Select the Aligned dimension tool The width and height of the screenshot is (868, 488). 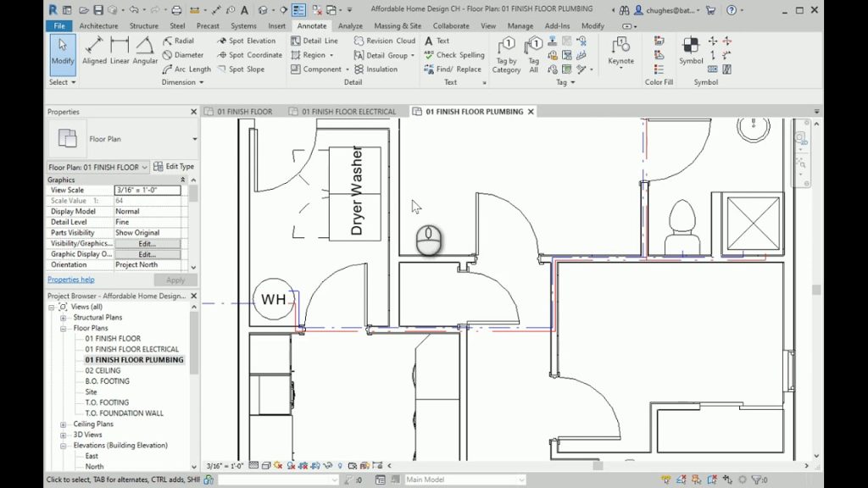(x=95, y=53)
